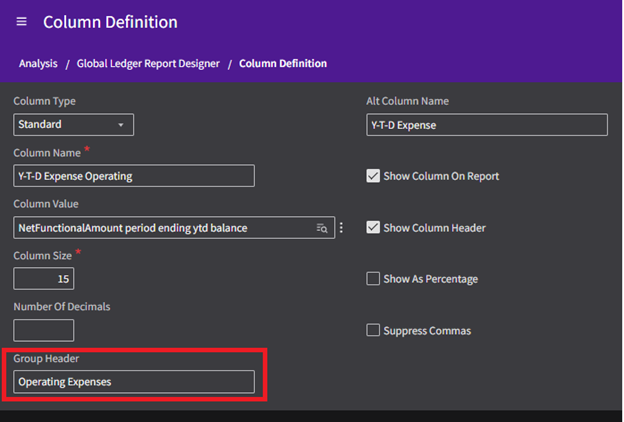624x422 pixels.
Task: Click into the Column Name text field
Action: 134,176
